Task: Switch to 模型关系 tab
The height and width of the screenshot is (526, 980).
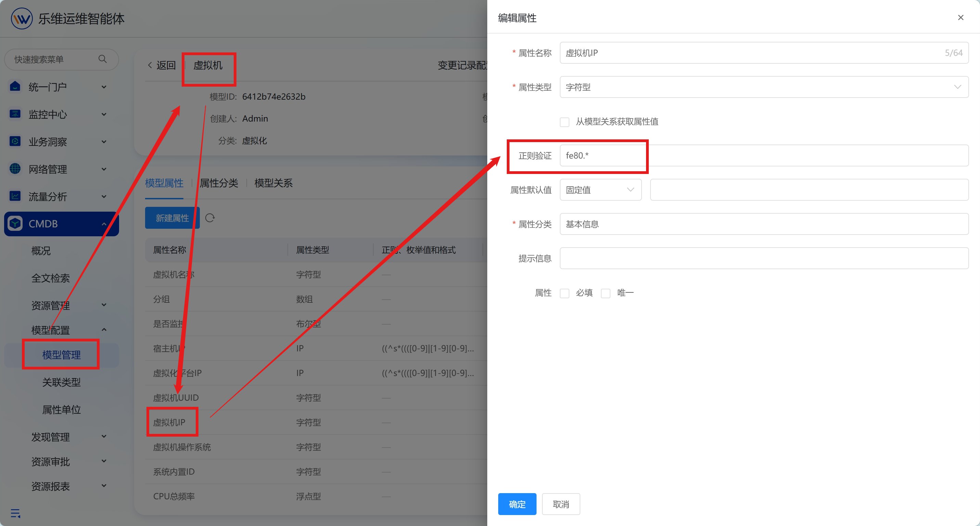Action: click(273, 183)
